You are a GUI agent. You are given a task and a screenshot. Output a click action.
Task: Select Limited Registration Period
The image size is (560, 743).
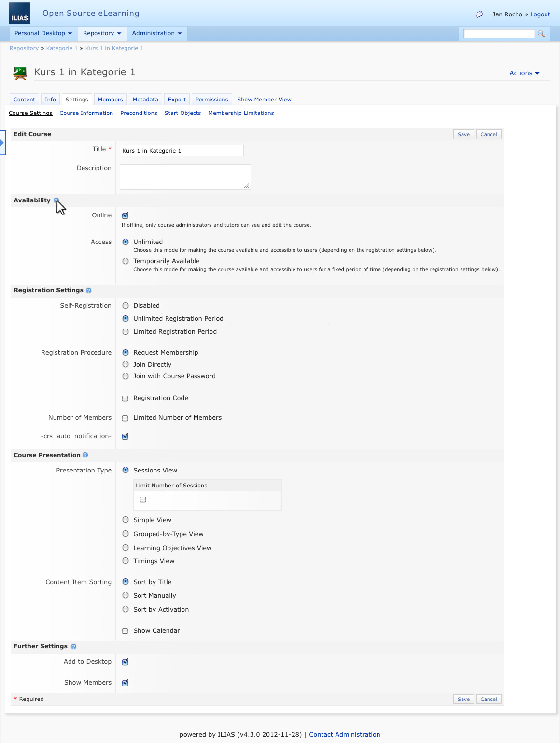pos(126,331)
